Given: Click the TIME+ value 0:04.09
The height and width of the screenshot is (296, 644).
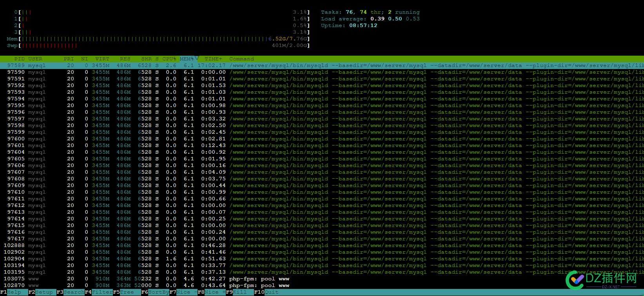Looking at the screenshot, I should tap(214, 172).
